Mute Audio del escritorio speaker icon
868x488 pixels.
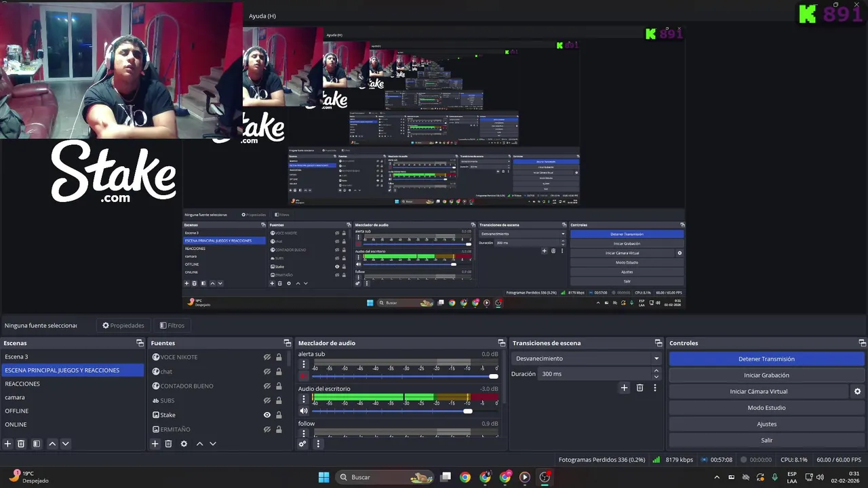[303, 411]
